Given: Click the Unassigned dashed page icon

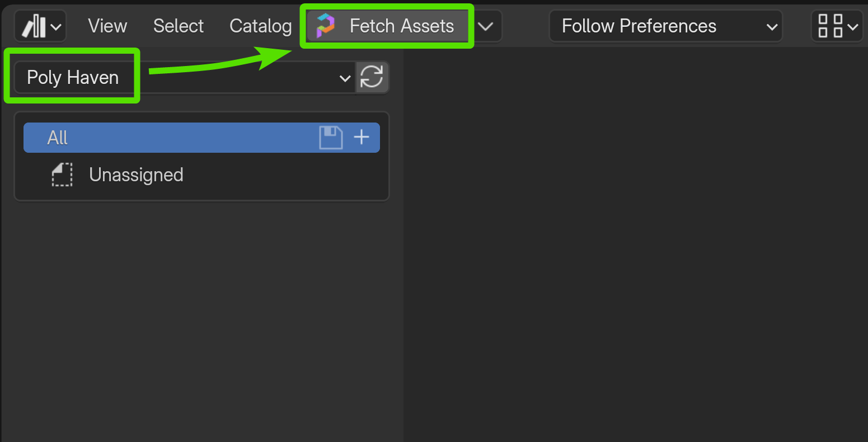Looking at the screenshot, I should [62, 175].
